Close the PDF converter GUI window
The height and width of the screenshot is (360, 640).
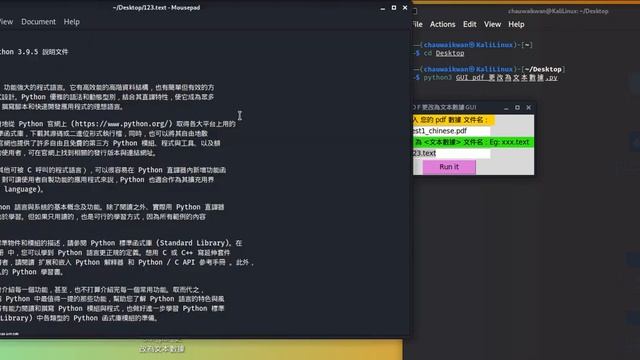coord(529,107)
